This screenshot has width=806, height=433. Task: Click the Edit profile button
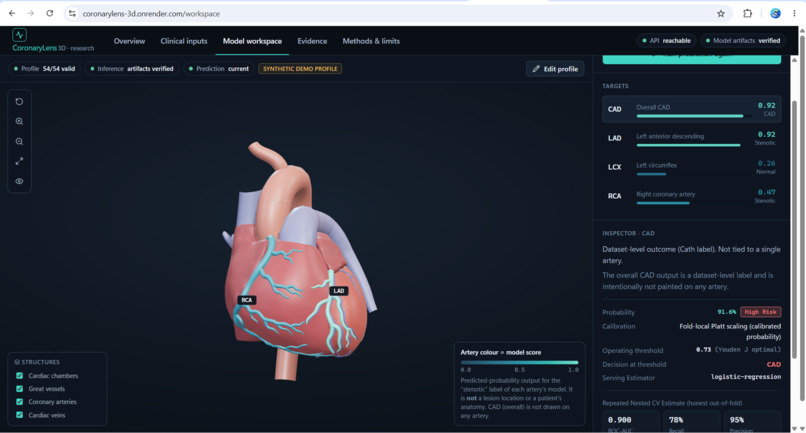(555, 69)
